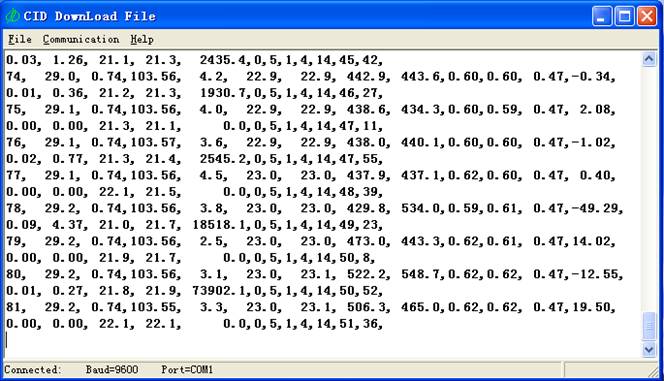Image resolution: width=664 pixels, height=381 pixels.
Task: Click the scrollbar down arrow
Action: click(x=649, y=349)
